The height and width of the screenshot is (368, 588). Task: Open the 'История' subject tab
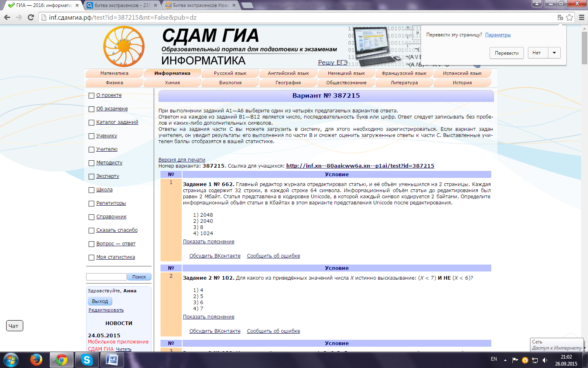pyautogui.click(x=462, y=83)
